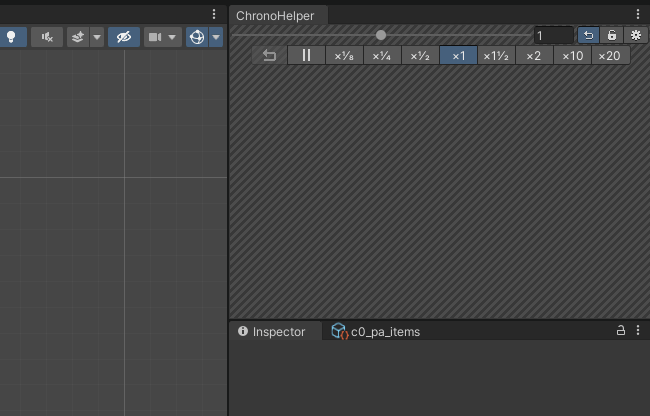
Task: Set time scale to ×⅛
Action: point(344,56)
